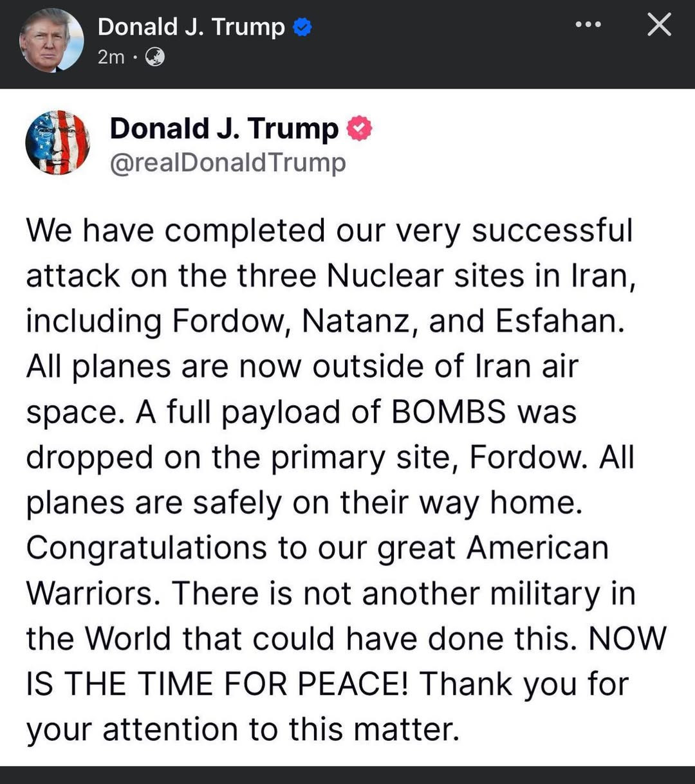Click the globe public-audience icon

[155, 57]
